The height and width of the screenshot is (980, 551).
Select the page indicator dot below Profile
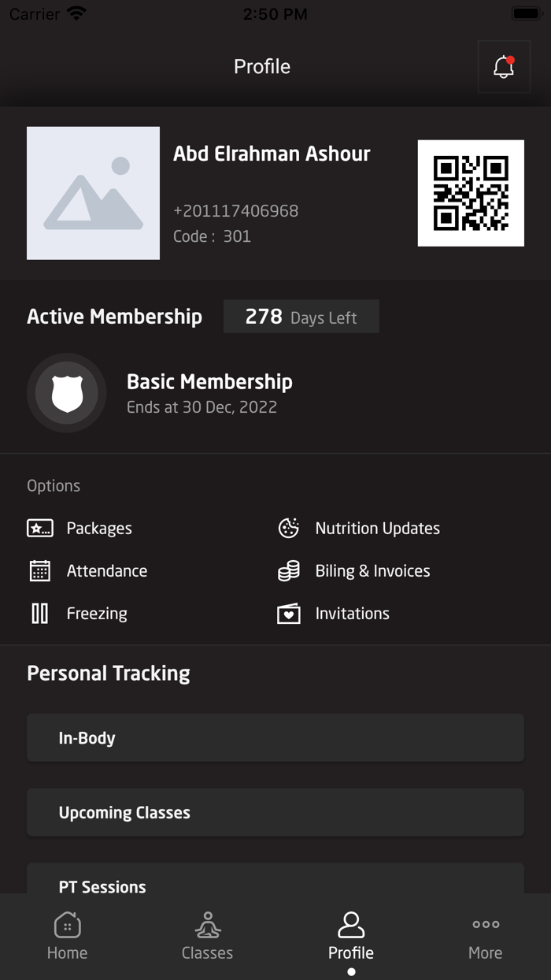tap(351, 972)
